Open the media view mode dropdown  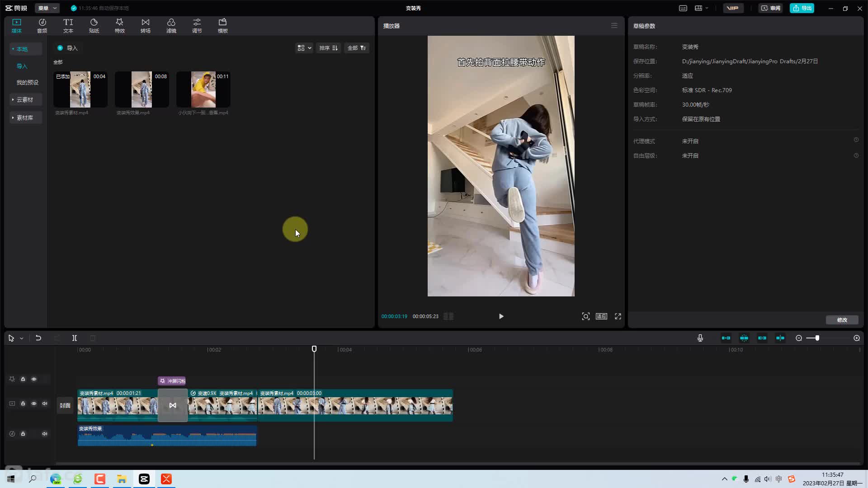click(304, 48)
